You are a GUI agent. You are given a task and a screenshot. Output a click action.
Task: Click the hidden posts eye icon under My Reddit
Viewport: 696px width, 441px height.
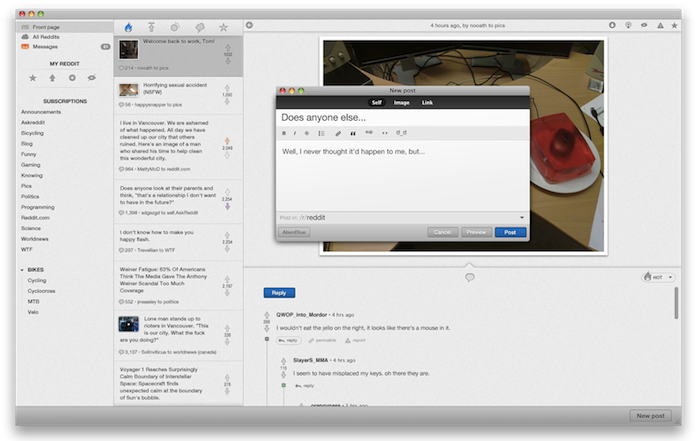click(91, 77)
